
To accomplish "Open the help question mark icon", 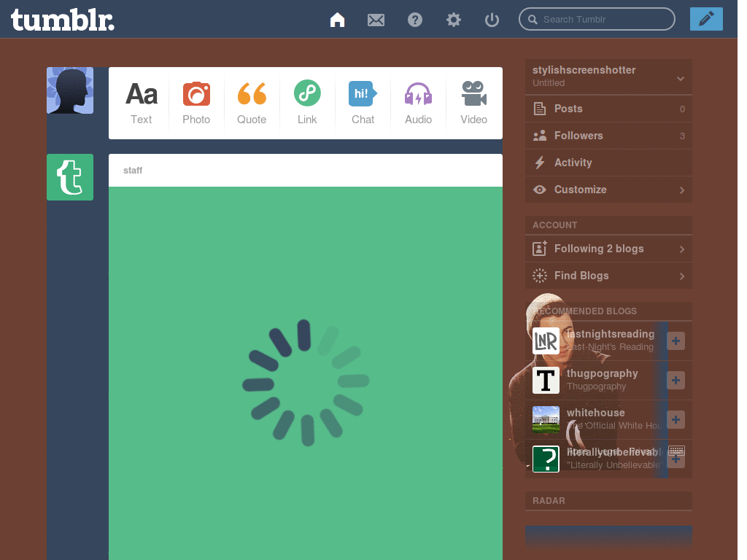I will click(x=415, y=20).
